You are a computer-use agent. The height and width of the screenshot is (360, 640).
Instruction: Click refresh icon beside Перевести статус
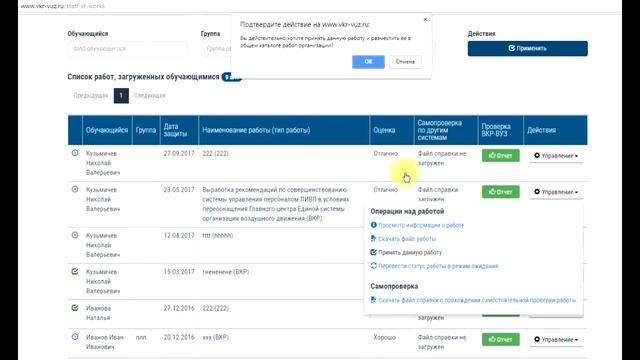point(373,266)
